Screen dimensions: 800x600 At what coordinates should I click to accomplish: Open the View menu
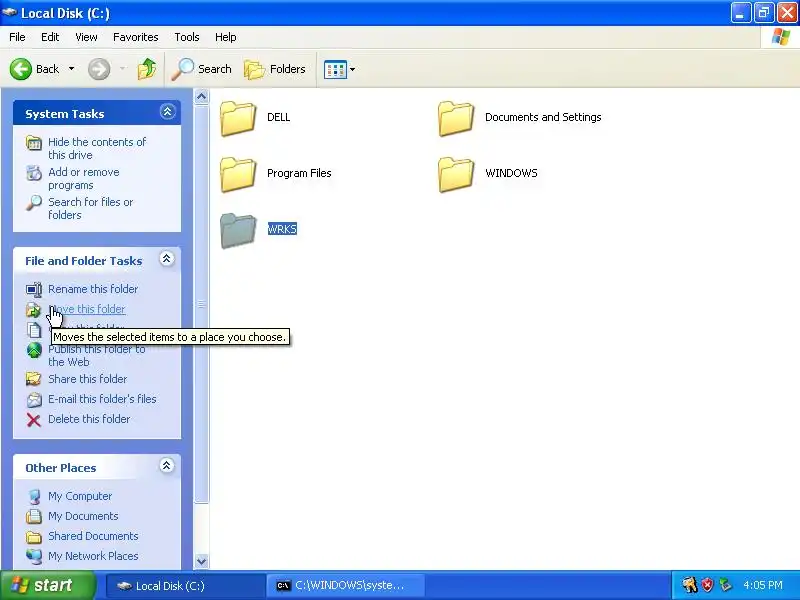coord(86,37)
